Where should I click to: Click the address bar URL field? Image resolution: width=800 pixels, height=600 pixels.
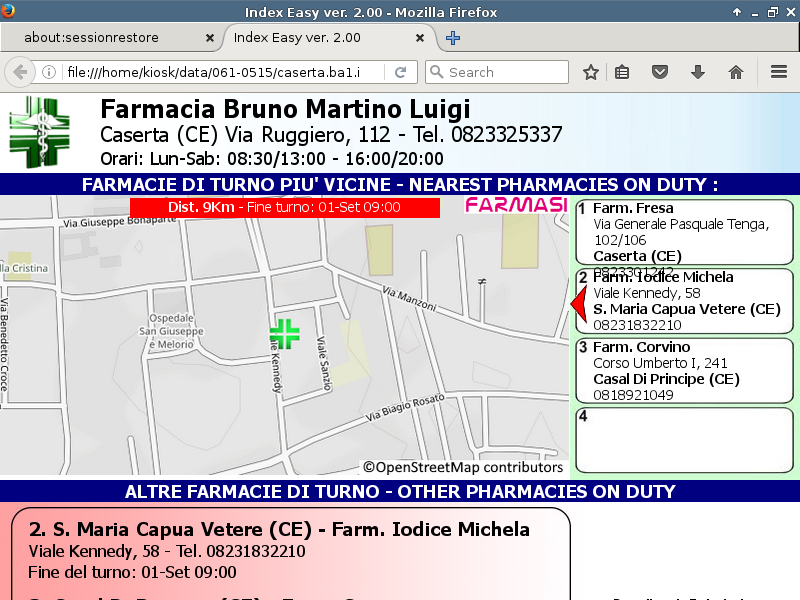click(220, 72)
